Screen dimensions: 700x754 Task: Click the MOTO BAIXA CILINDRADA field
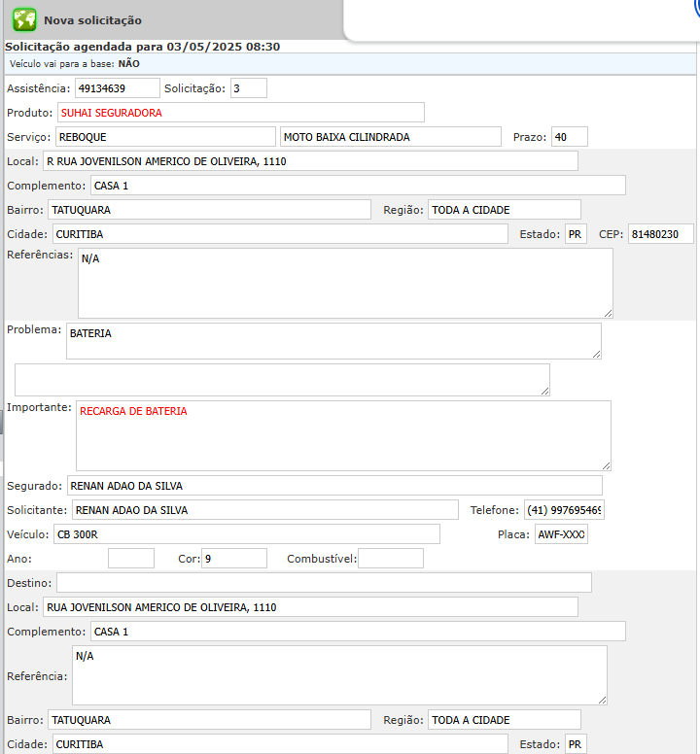pyautogui.click(x=390, y=137)
